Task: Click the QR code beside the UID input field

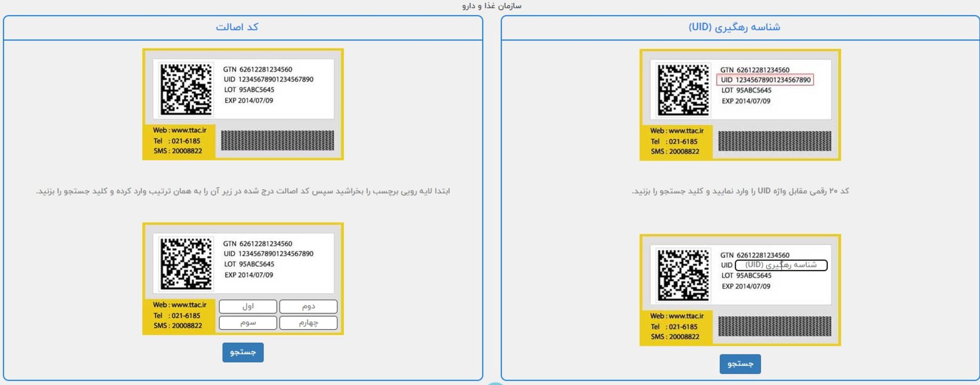Action: pos(683,275)
